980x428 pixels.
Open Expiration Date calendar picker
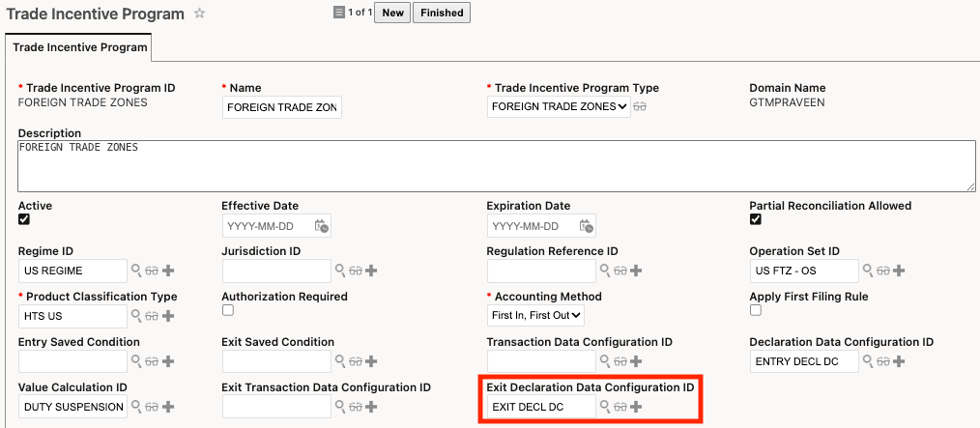point(587,226)
